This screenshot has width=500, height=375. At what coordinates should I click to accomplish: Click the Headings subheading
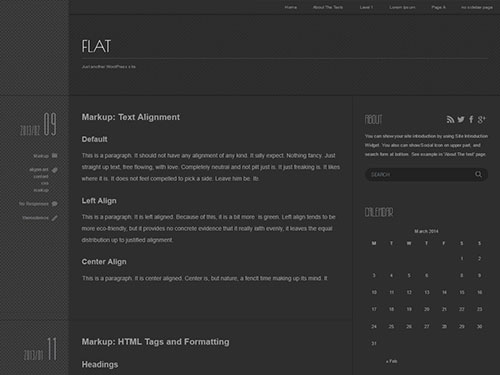coord(100,365)
